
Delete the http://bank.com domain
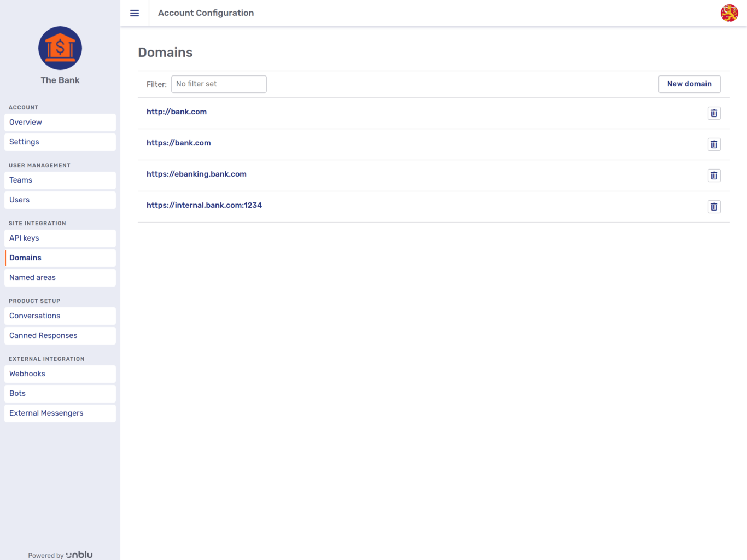tap(714, 113)
